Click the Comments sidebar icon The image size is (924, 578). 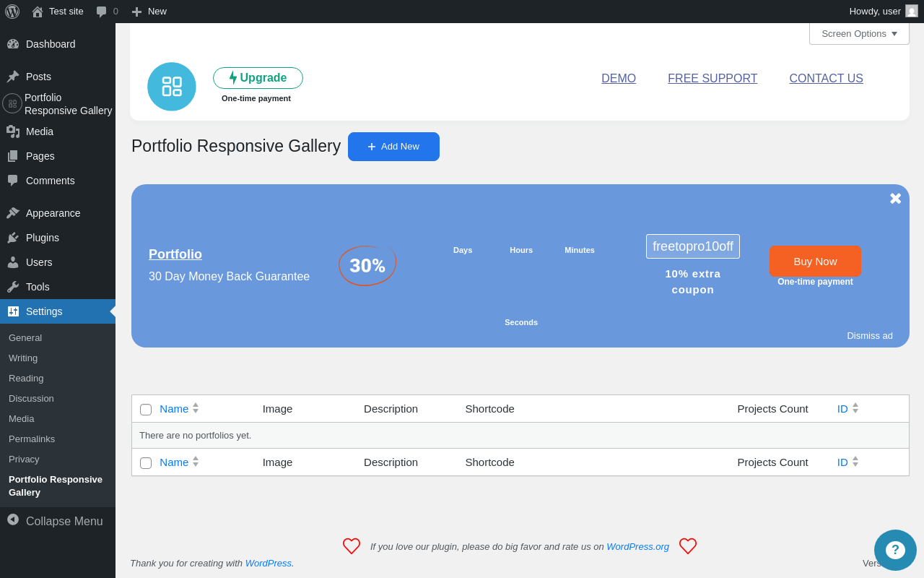click(x=13, y=181)
